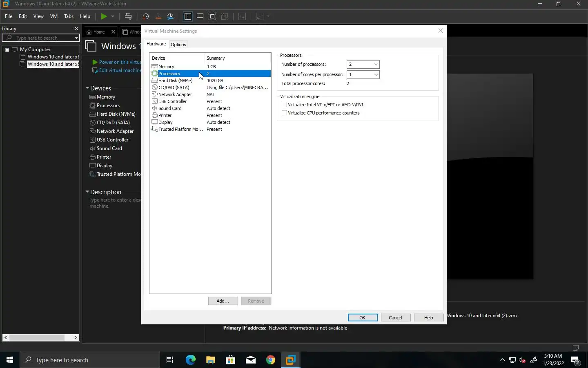Viewport: 588px width, 368px height.
Task: Click Take a snapshot toolbar icon
Action: 145,16
